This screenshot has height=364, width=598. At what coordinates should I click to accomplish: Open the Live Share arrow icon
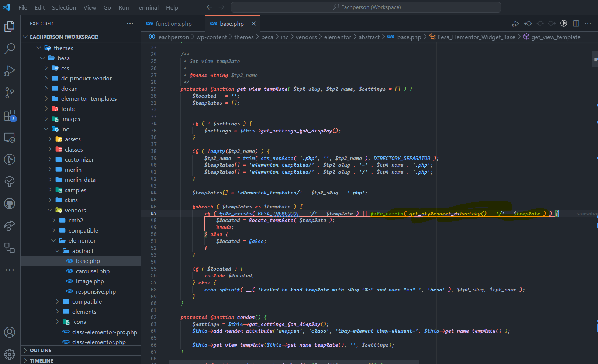[x=10, y=225]
